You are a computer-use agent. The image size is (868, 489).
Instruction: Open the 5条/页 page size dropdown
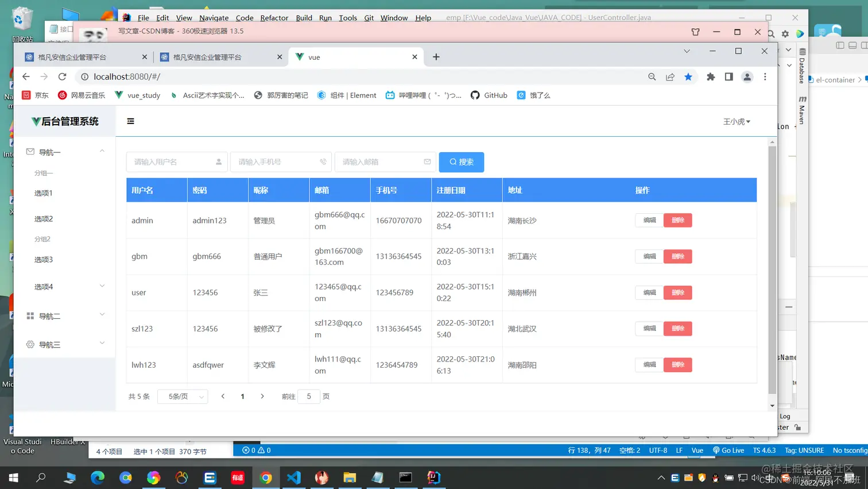pyautogui.click(x=183, y=396)
